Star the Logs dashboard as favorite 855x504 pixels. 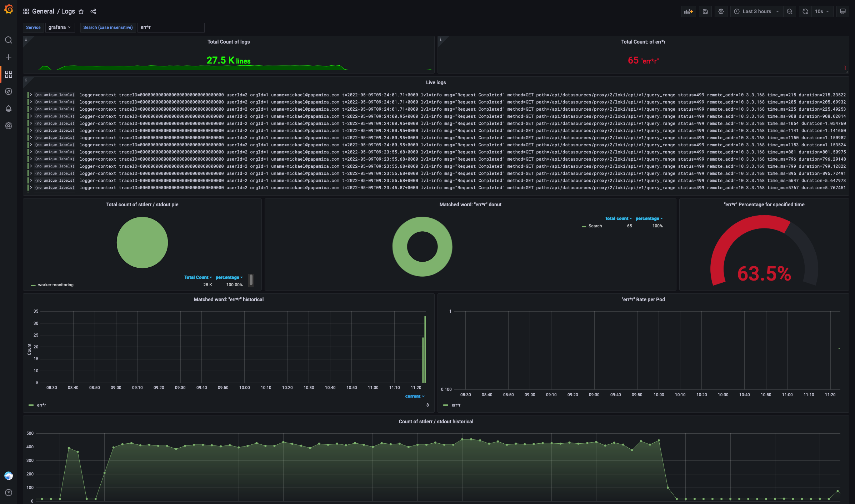tap(81, 11)
